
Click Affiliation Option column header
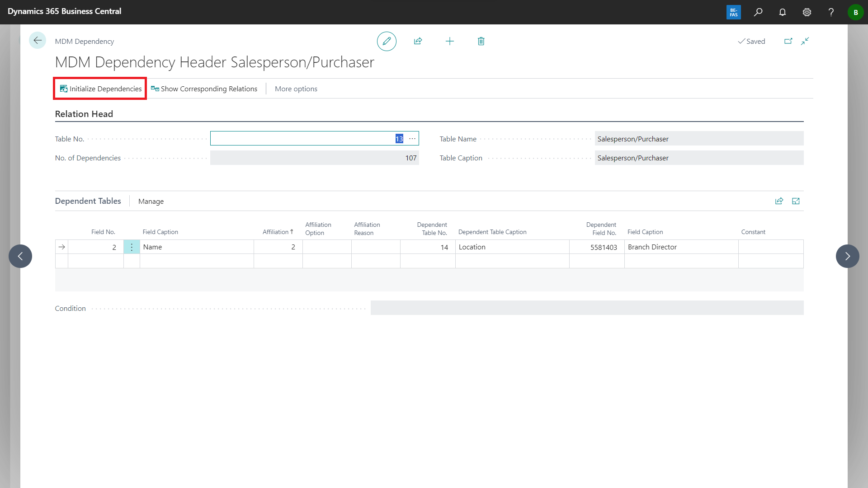coord(318,229)
